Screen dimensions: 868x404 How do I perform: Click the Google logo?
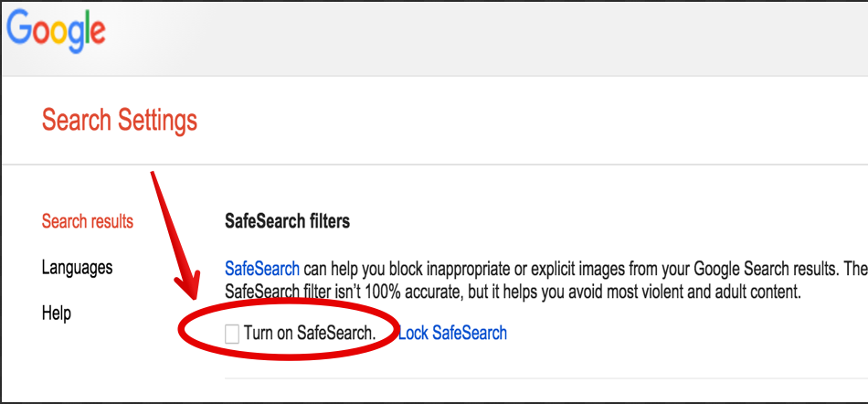[x=56, y=31]
